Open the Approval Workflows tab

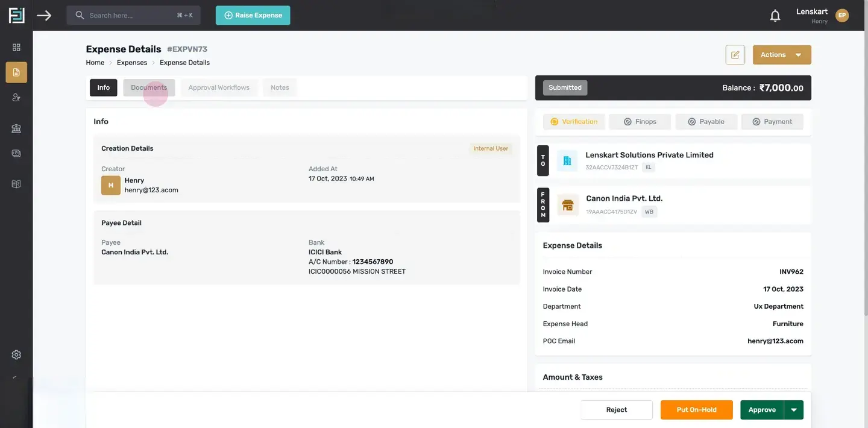[219, 87]
